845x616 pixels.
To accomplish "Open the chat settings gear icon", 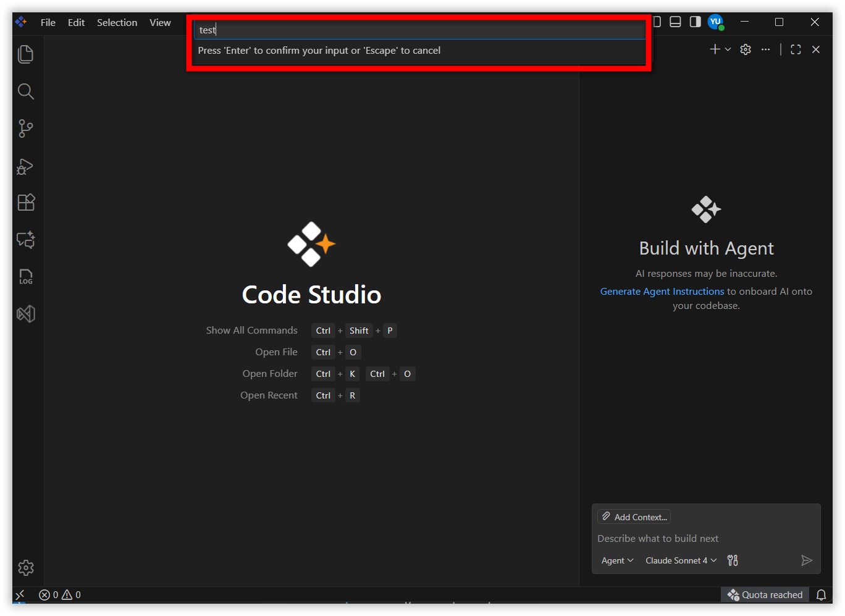I will [746, 49].
